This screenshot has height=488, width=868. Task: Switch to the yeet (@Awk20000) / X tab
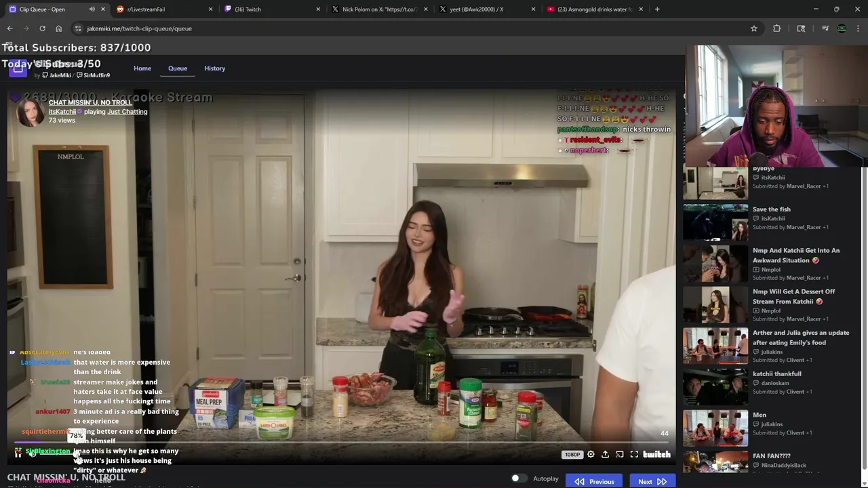tap(486, 9)
